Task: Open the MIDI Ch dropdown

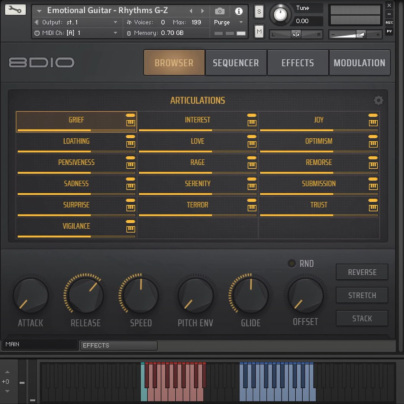Action: pos(76,33)
